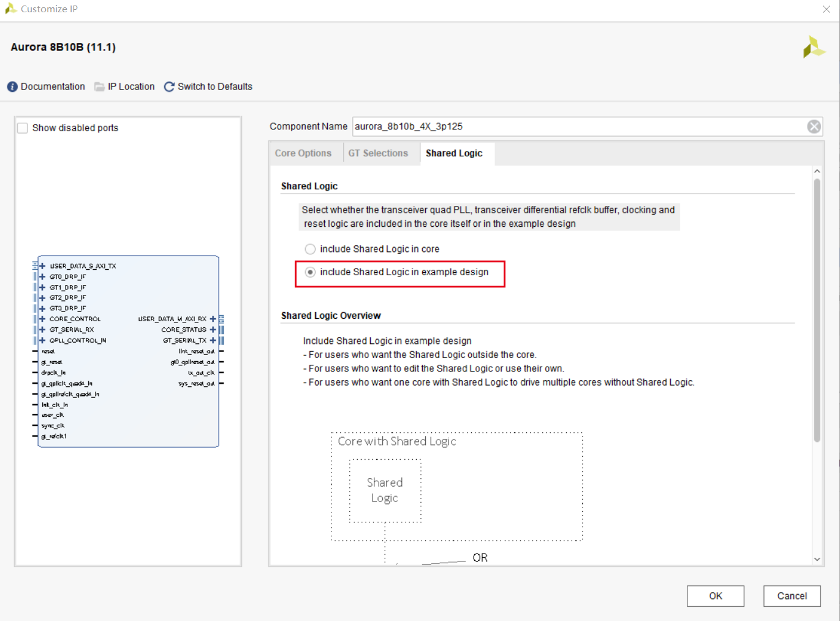This screenshot has height=621, width=840.
Task: Click the link_reset_out port label
Action: point(197,351)
